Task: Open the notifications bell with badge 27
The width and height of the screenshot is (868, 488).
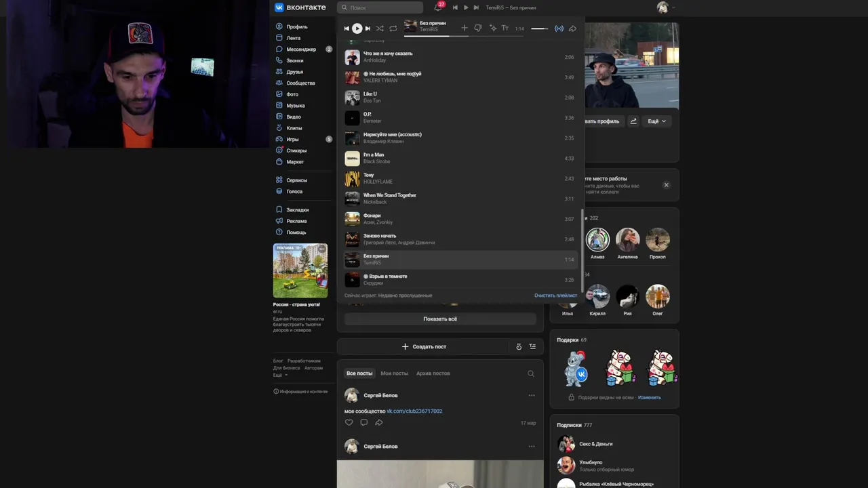Action: click(437, 7)
